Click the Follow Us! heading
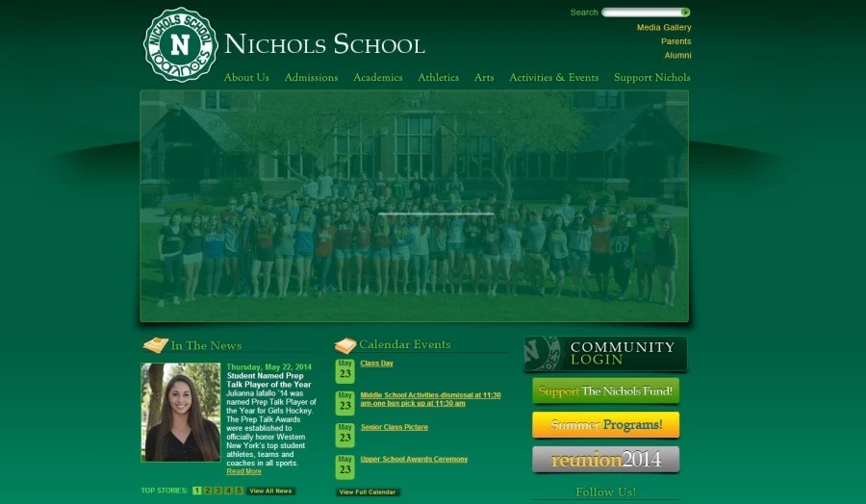Image resolution: width=866 pixels, height=504 pixels. 606,491
